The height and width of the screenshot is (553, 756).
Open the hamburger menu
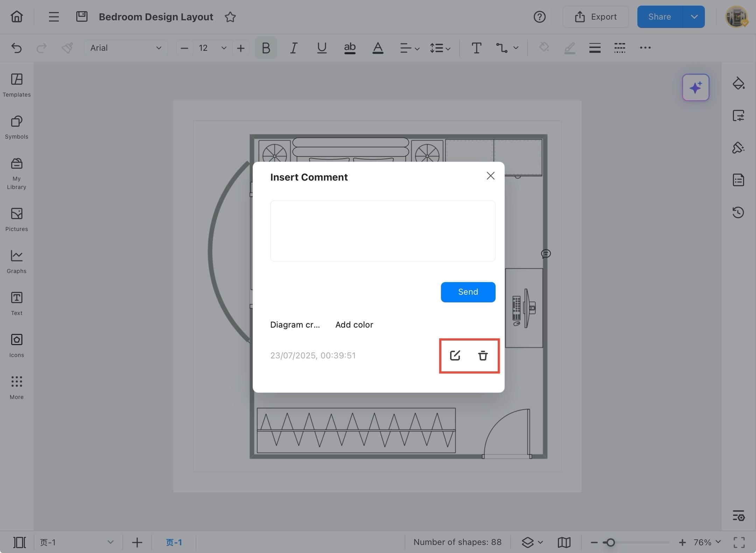point(53,16)
